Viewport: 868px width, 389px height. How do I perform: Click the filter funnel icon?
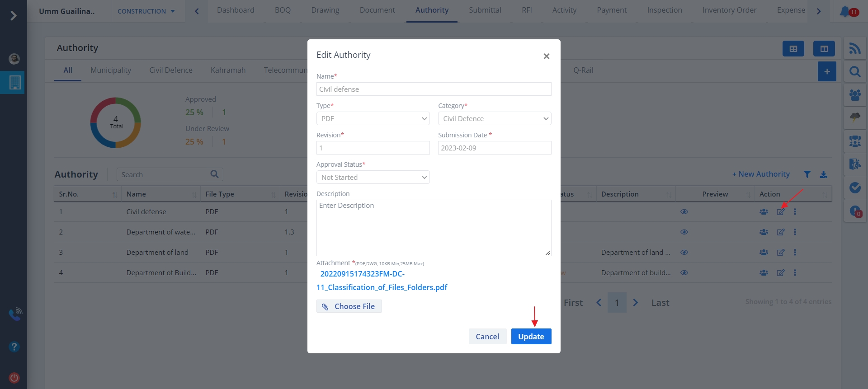(807, 174)
